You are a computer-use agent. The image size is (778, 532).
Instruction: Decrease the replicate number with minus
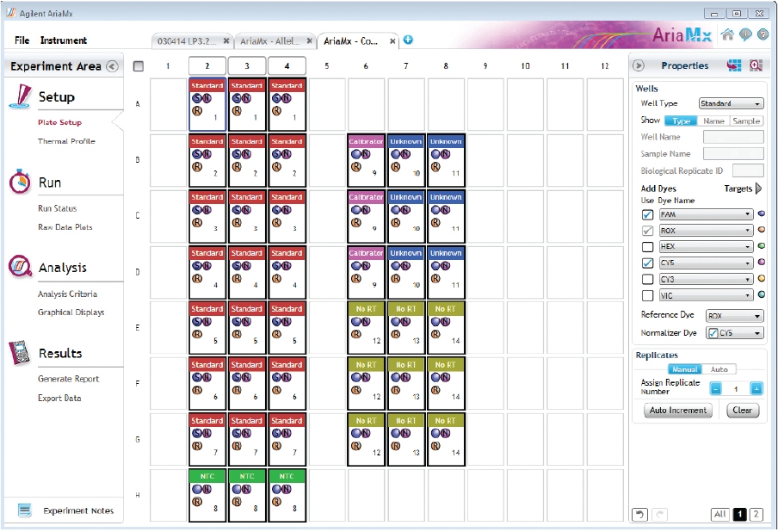tap(715, 388)
